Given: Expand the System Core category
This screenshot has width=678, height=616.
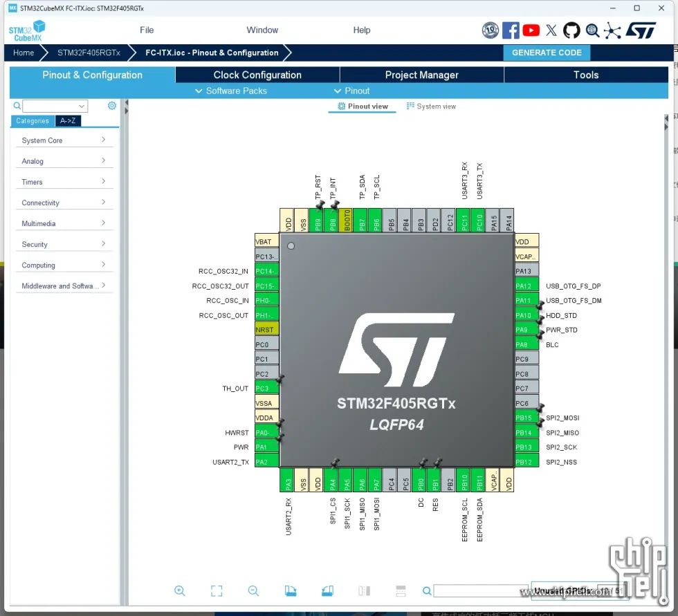Looking at the screenshot, I should (x=64, y=140).
